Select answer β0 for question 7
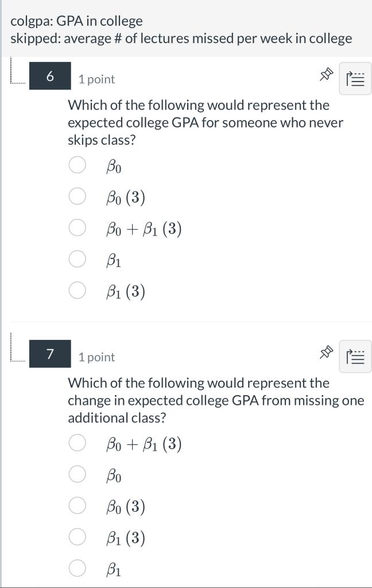 point(77,475)
